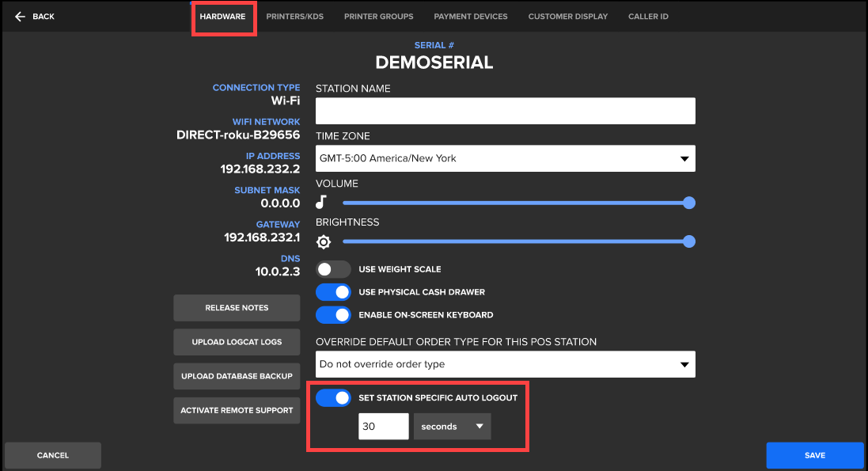Image resolution: width=868 pixels, height=471 pixels.
Task: Click the volume music note icon
Action: point(321,203)
